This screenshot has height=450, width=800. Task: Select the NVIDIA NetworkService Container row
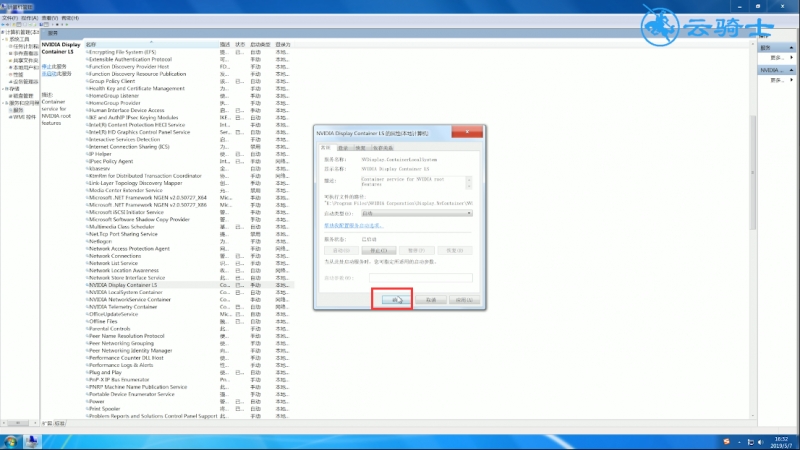click(x=189, y=299)
